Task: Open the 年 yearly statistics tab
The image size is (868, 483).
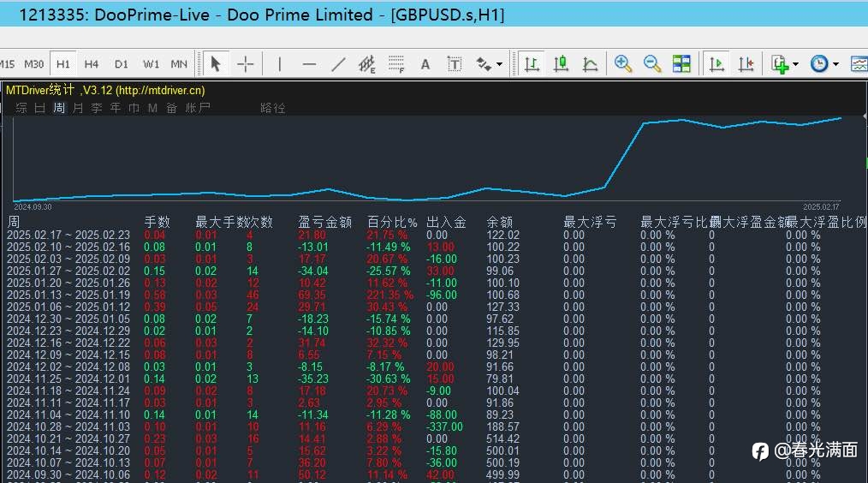Action: pyautogui.click(x=116, y=108)
